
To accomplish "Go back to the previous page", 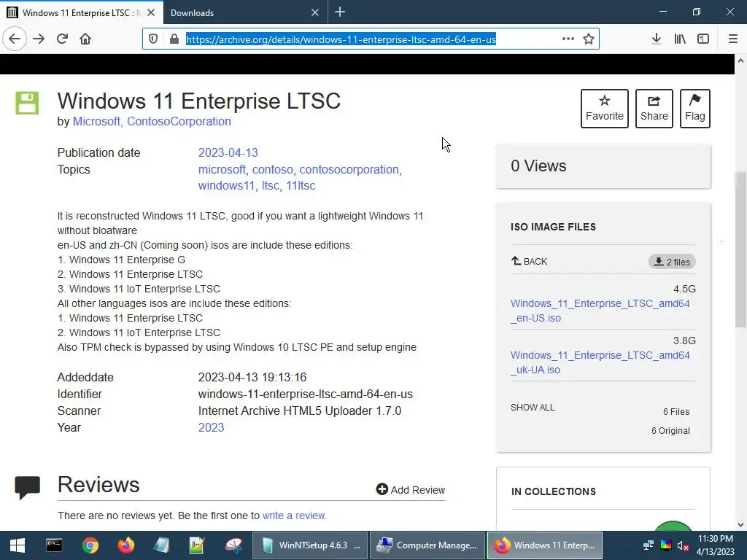I will (15, 39).
